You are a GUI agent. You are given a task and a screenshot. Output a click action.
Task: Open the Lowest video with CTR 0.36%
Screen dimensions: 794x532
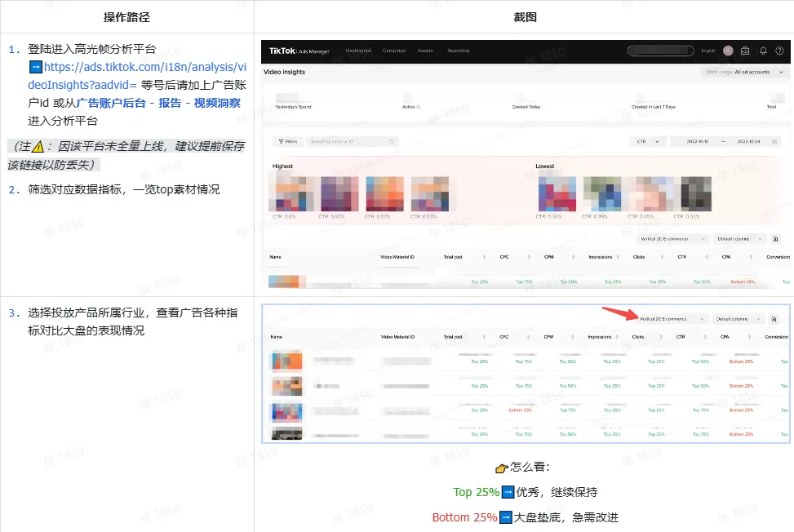[557, 194]
